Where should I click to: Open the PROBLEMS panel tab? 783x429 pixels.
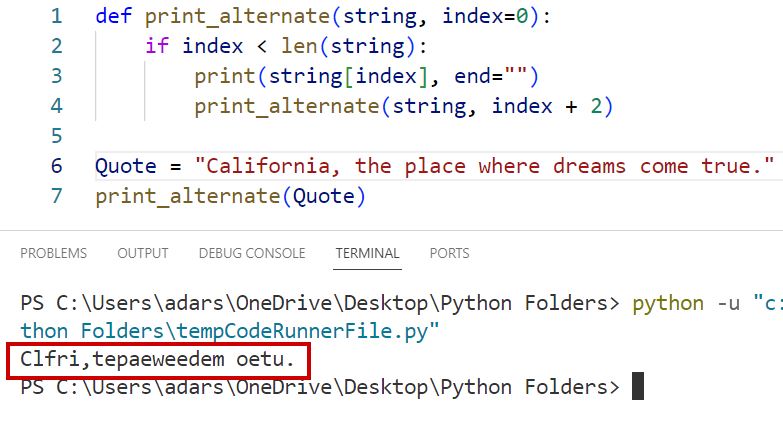click(x=53, y=253)
